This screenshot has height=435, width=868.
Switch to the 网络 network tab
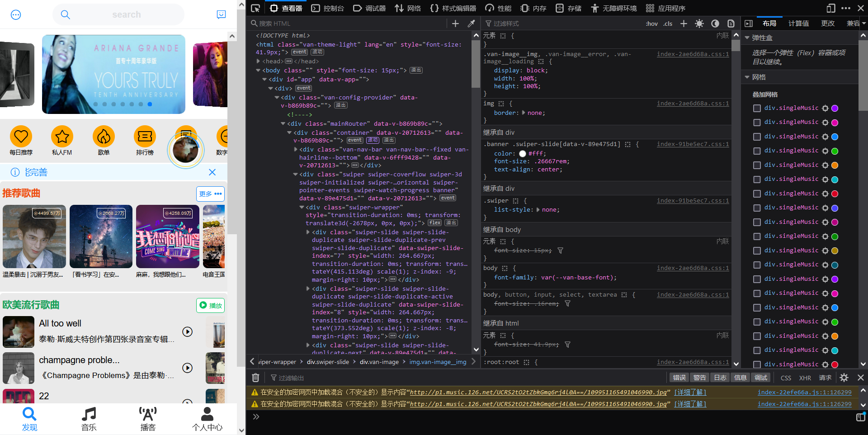coord(408,8)
